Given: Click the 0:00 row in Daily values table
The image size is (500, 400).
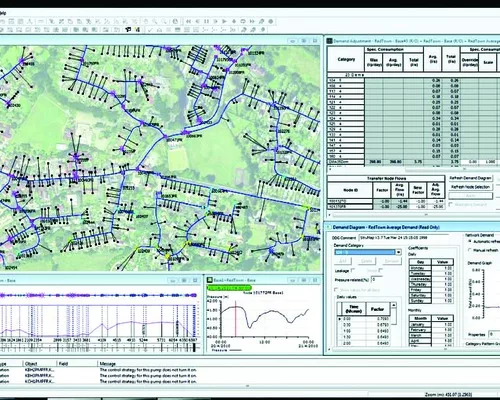Looking at the screenshot, I should tap(363, 319).
